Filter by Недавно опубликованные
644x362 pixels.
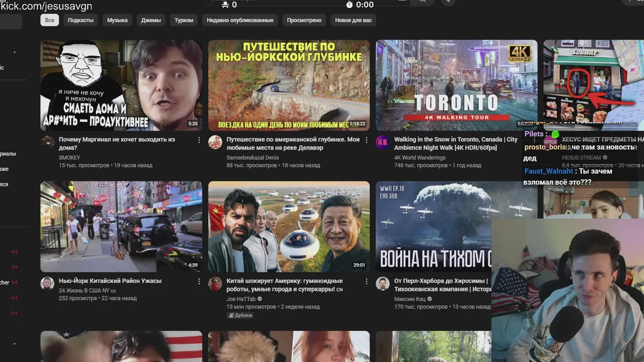[240, 20]
